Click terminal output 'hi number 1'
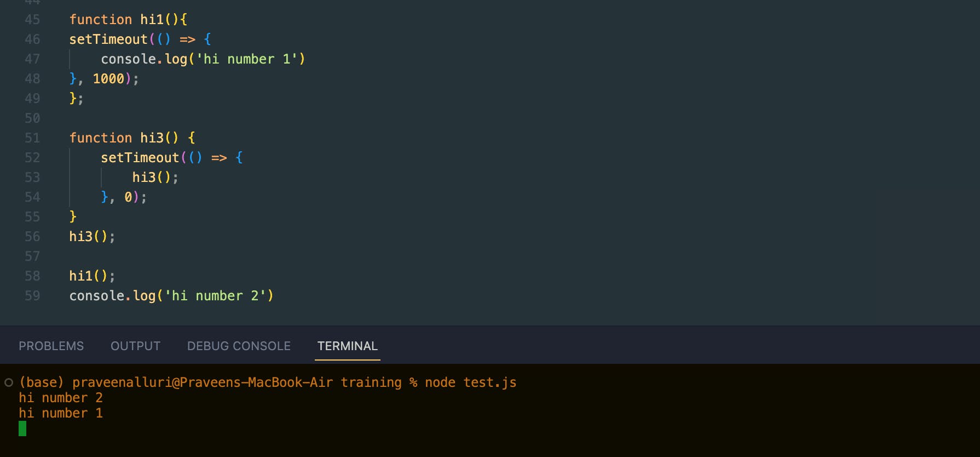Viewport: 980px width, 457px height. click(61, 413)
